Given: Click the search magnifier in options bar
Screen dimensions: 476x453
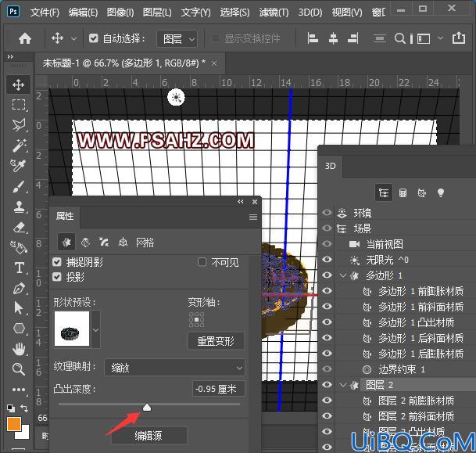Looking at the screenshot, I should (x=400, y=38).
